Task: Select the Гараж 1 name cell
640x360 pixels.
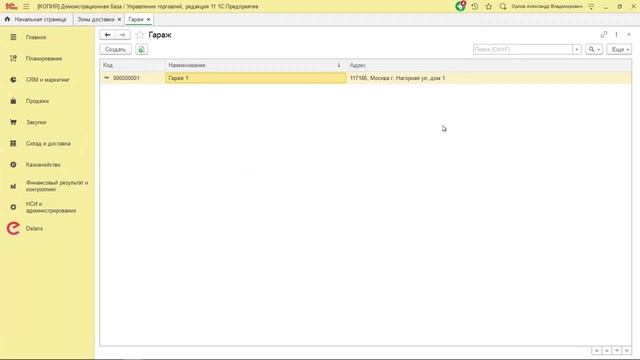Action: click(256, 78)
